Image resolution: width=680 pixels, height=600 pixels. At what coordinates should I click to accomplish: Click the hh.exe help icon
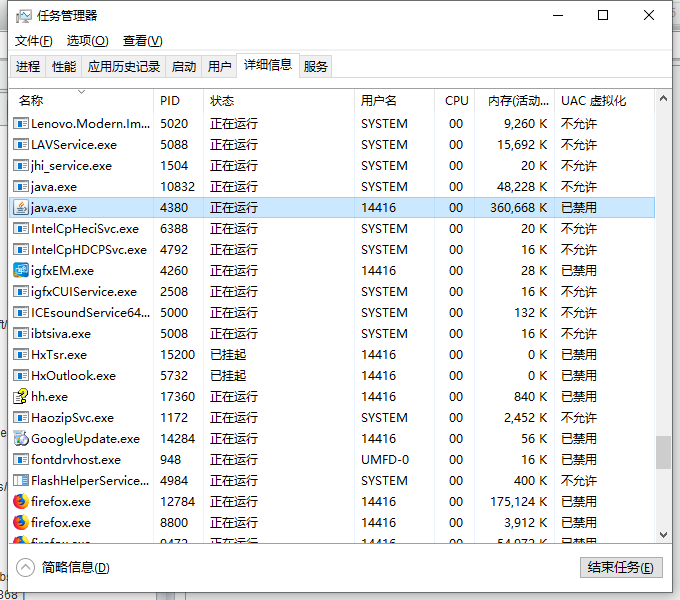point(21,397)
